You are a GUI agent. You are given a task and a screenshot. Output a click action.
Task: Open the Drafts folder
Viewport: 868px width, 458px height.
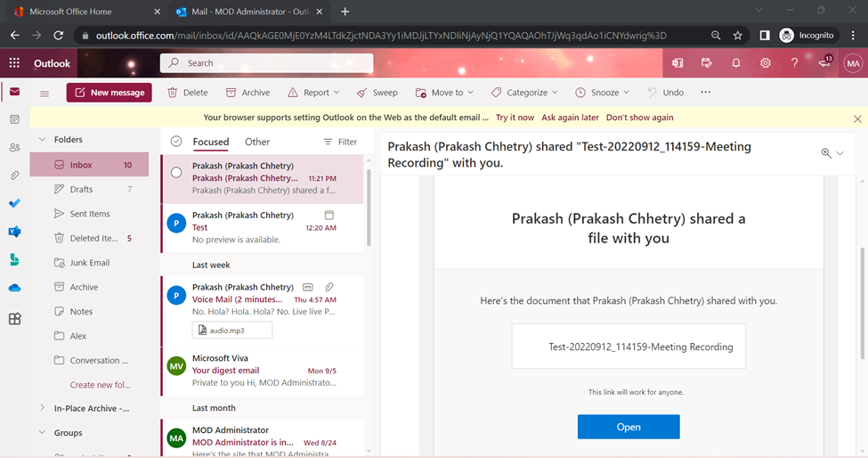click(89, 189)
